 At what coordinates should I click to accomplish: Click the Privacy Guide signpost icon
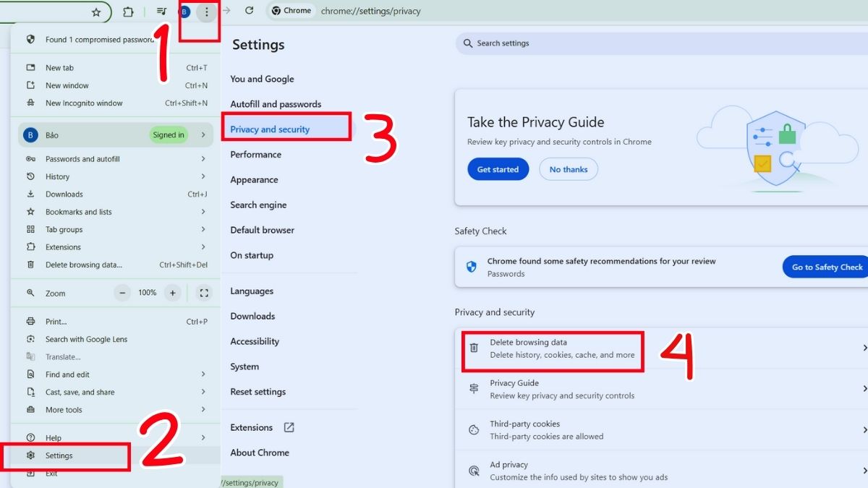(474, 389)
